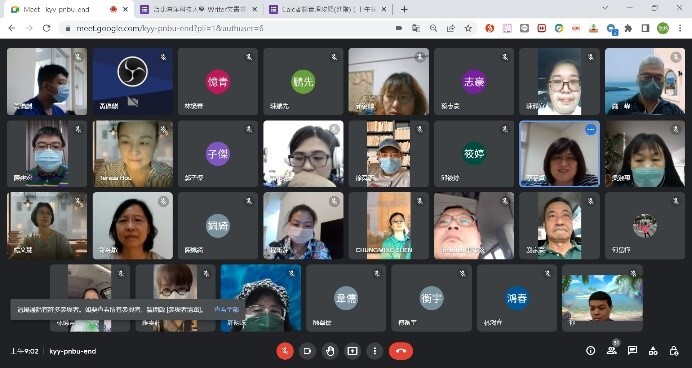Screen dimensions: 692x368
Task: Click the share page icon
Action: tap(451, 28)
